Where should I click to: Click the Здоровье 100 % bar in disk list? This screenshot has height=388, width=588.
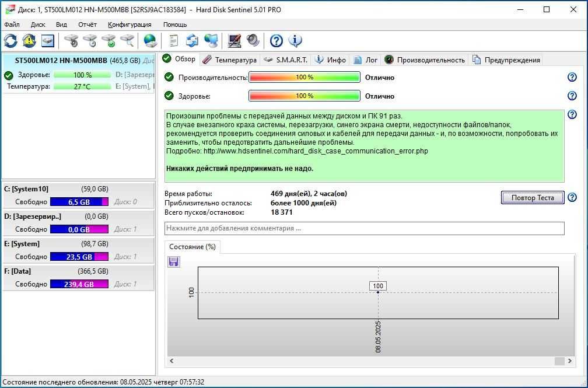(82, 75)
